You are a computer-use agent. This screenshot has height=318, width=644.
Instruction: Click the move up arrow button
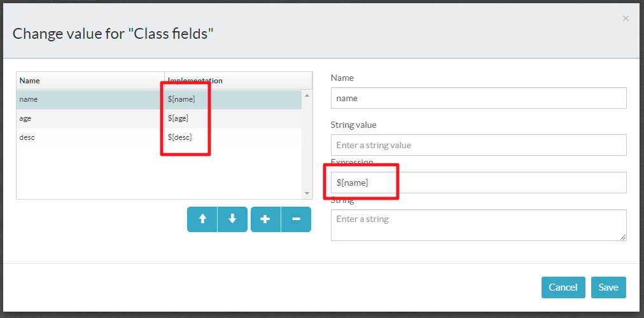click(x=202, y=219)
